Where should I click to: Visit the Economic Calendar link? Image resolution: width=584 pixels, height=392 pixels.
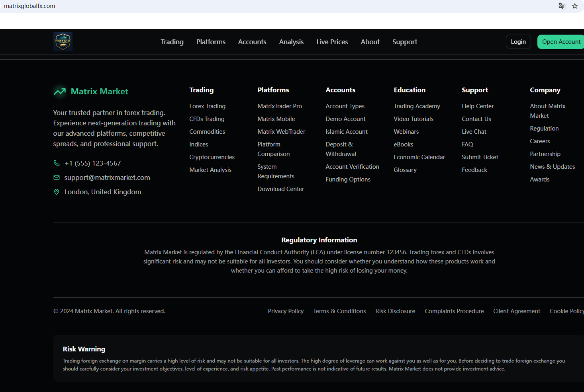(x=419, y=157)
